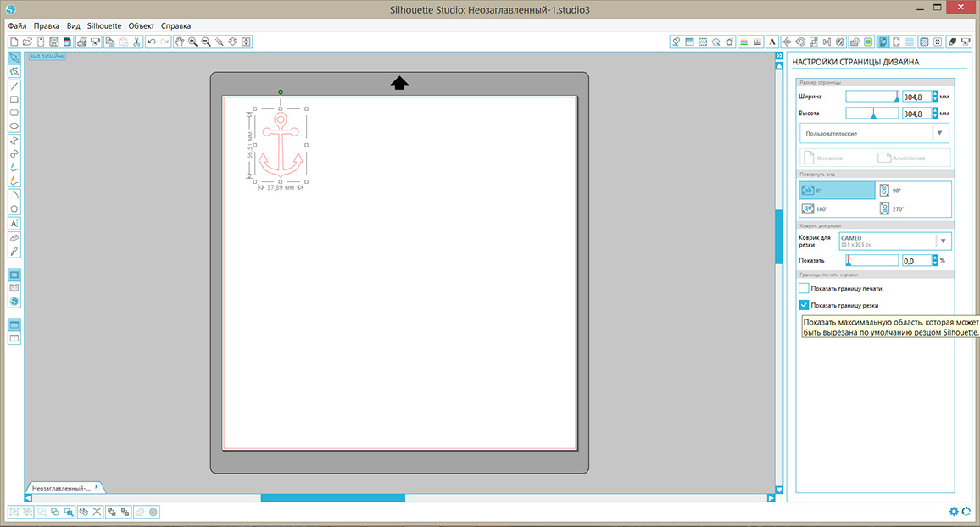The width and height of the screenshot is (980, 527).
Task: Select the 180° rotate view button
Action: [x=837, y=208]
